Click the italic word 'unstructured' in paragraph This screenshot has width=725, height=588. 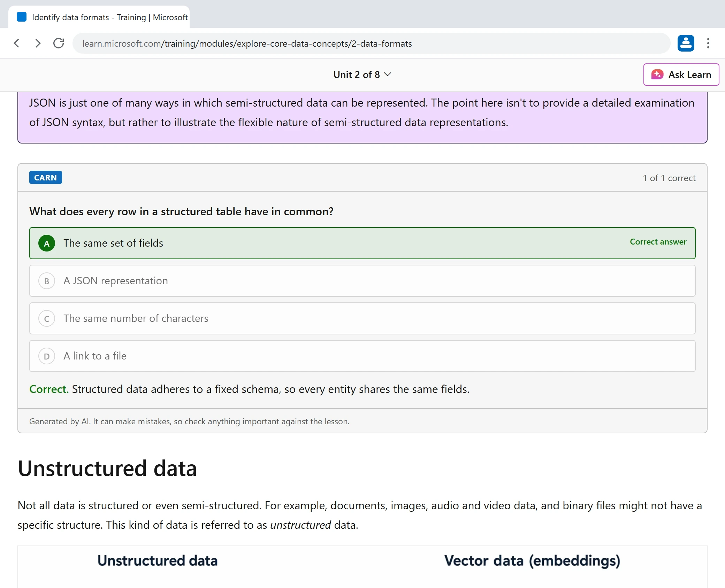[x=300, y=525]
